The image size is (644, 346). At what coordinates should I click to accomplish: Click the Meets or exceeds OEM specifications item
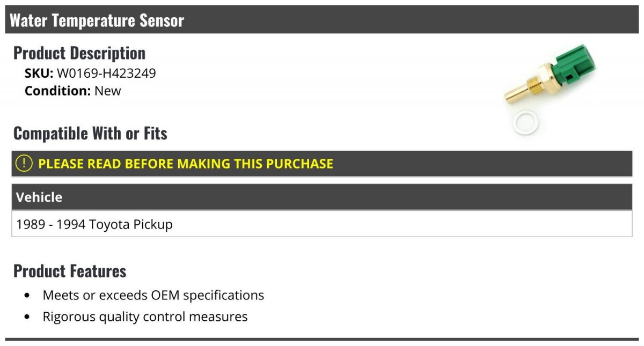[153, 295]
